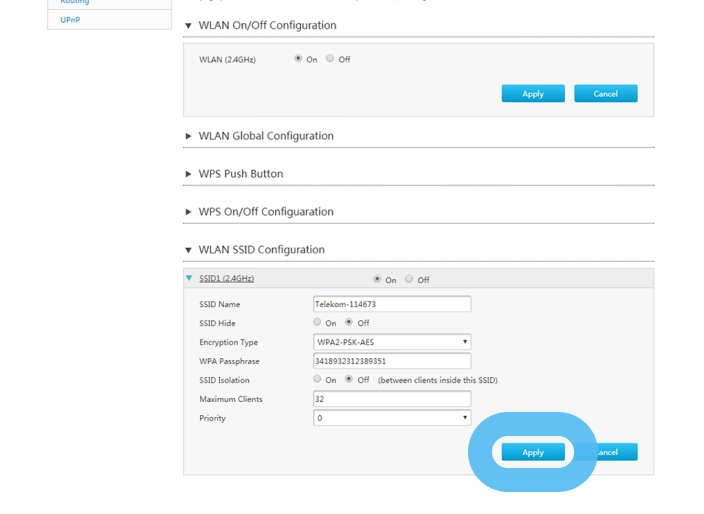This screenshot has height=514, width=704.
Task: Expand the WLAN Global Configuration section
Action: click(x=188, y=136)
